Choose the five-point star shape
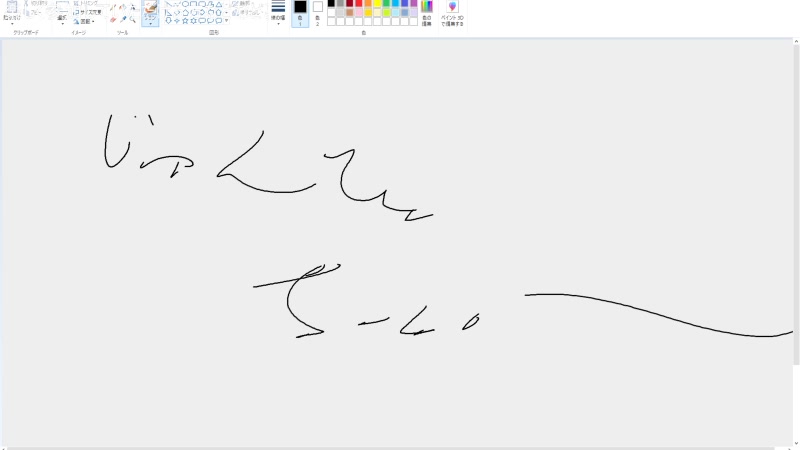Image resolution: width=800 pixels, height=450 pixels. coord(185,20)
